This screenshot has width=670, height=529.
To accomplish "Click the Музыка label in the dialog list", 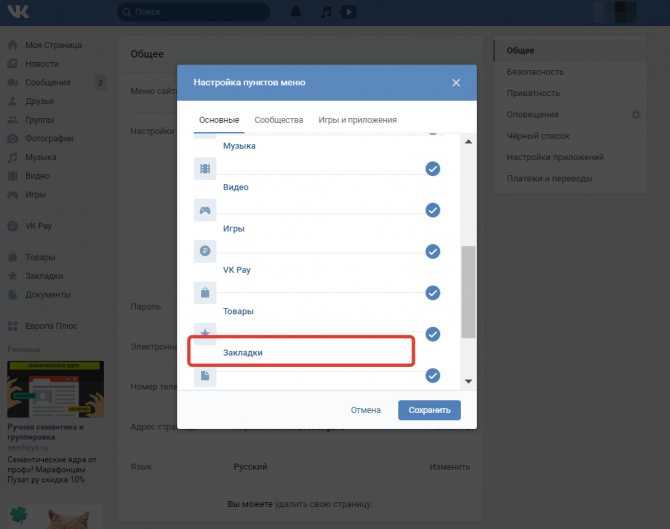I will [239, 146].
